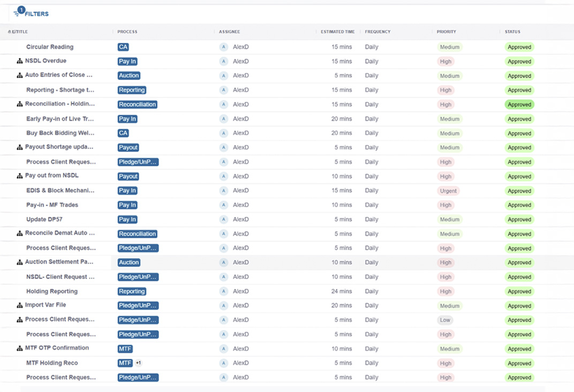Open the Holding Reporting task title

52,291
